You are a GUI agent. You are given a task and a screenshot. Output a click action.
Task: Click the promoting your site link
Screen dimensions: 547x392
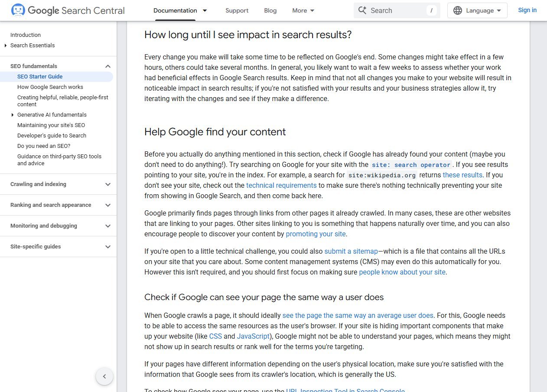[x=316, y=234]
